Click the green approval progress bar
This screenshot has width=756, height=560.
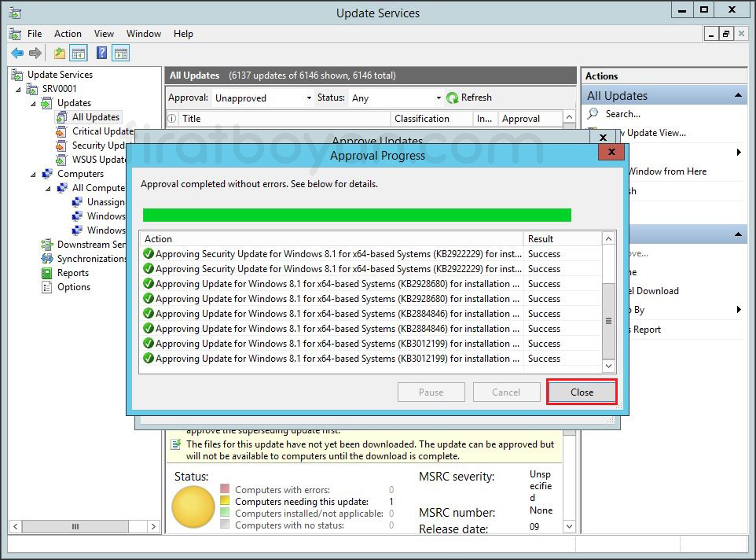357,216
